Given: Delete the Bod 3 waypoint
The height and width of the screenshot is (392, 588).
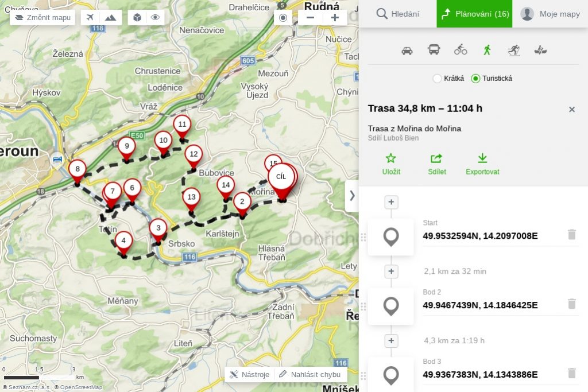Looking at the screenshot, I should pyautogui.click(x=572, y=373).
